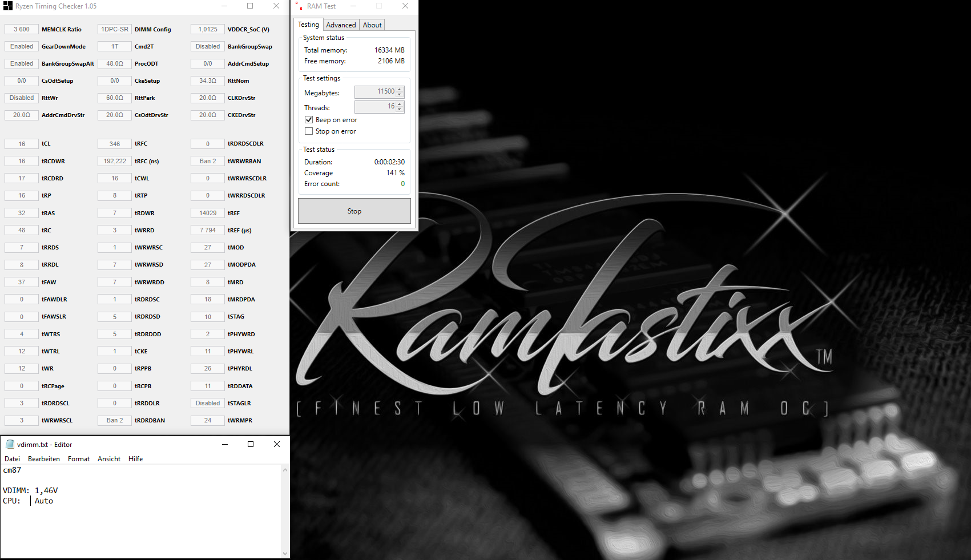This screenshot has height=560, width=971.
Task: Click the RttNom value 34.3Ω
Action: [x=208, y=80]
